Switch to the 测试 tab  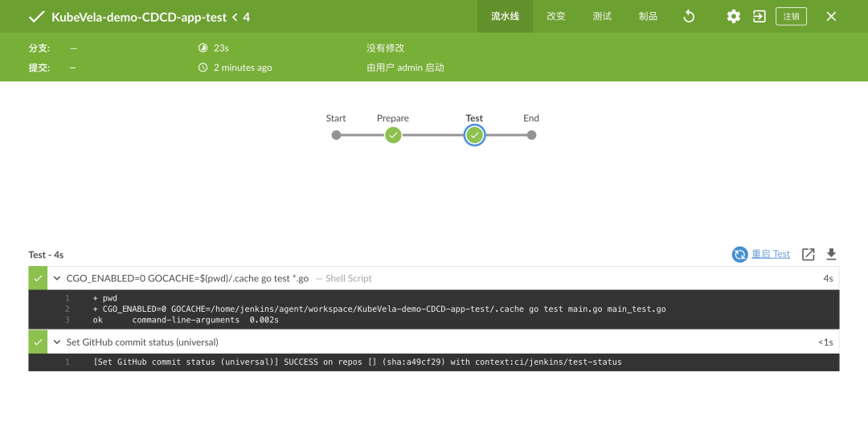602,17
